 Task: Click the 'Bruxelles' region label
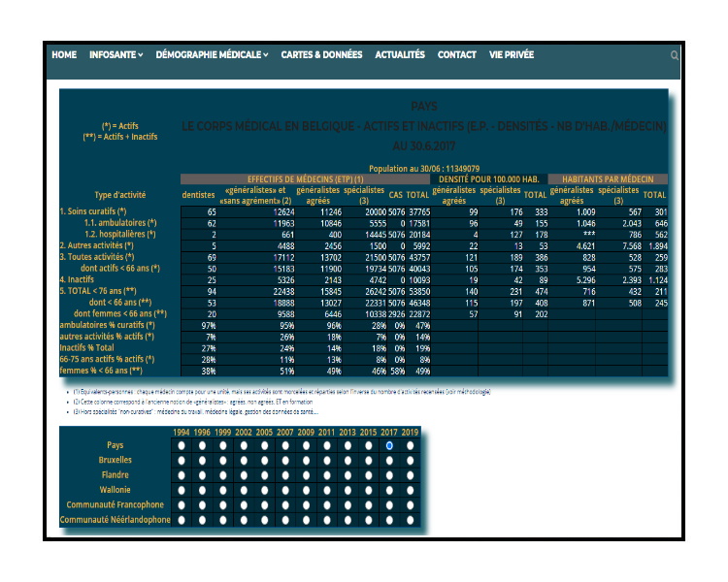click(116, 460)
